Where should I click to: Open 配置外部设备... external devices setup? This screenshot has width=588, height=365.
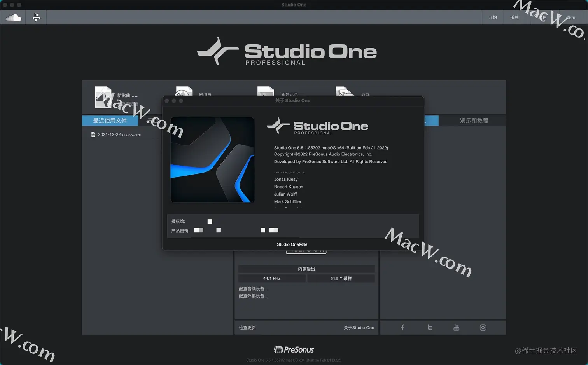[x=253, y=296]
